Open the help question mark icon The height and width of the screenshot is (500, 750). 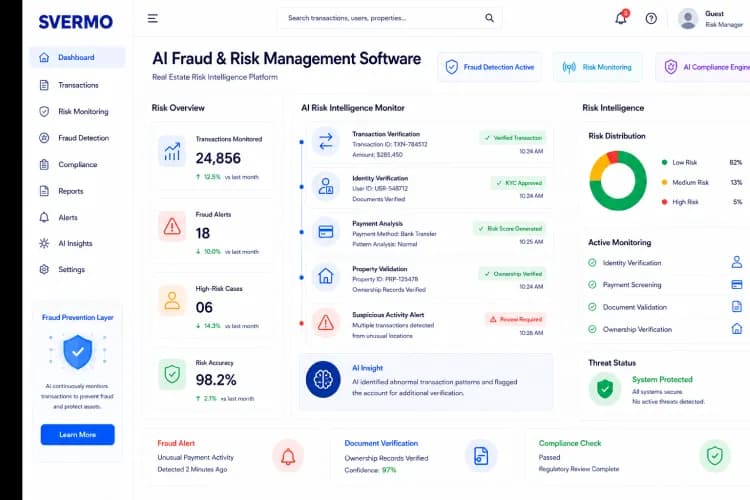pyautogui.click(x=651, y=19)
